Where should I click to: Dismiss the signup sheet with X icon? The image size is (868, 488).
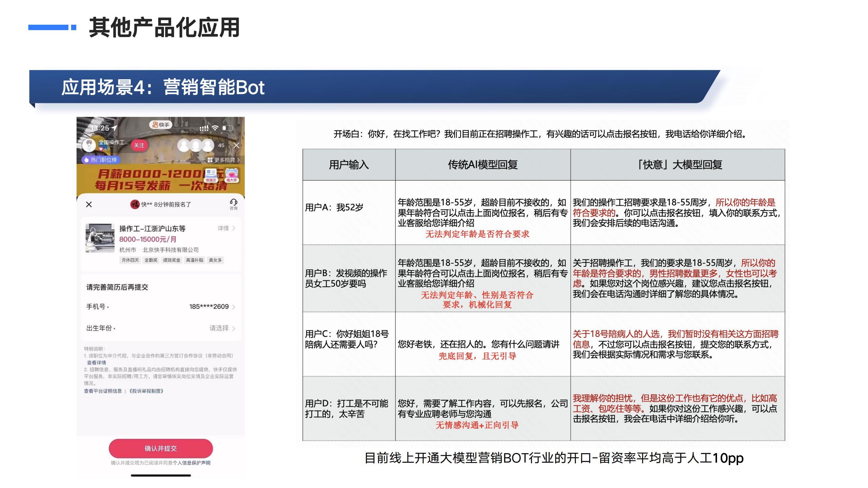[89, 205]
